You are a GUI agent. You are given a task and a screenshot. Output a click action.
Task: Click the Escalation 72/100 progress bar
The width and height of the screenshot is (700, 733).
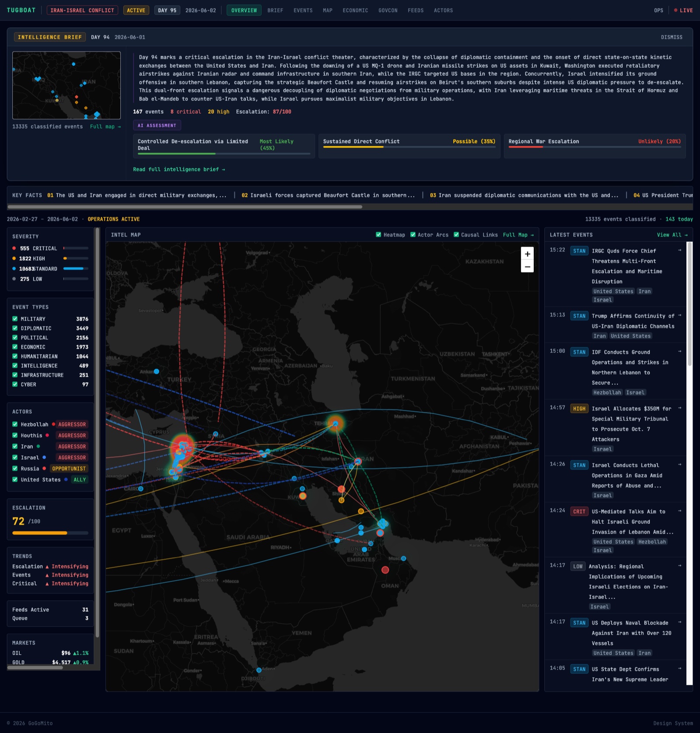[x=50, y=533]
